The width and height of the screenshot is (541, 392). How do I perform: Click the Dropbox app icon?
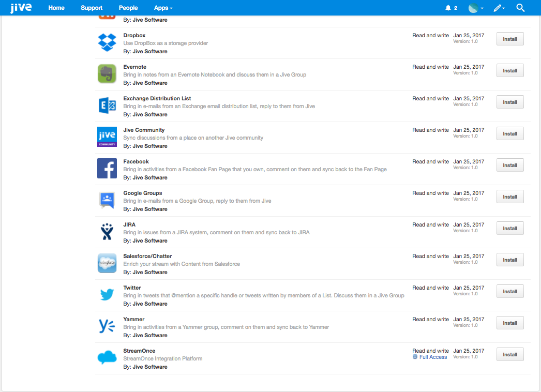107,42
